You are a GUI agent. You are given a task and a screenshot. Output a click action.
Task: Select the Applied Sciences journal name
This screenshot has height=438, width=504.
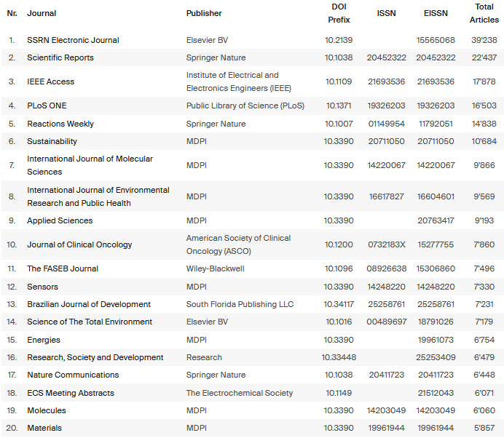60,220
